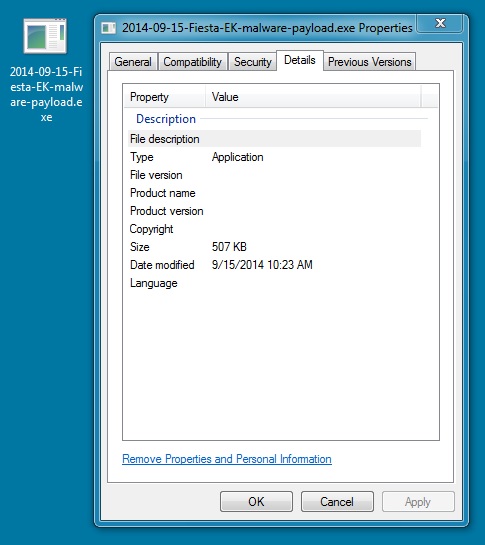Open the Compatibility tab
485x545 pixels.
192,62
